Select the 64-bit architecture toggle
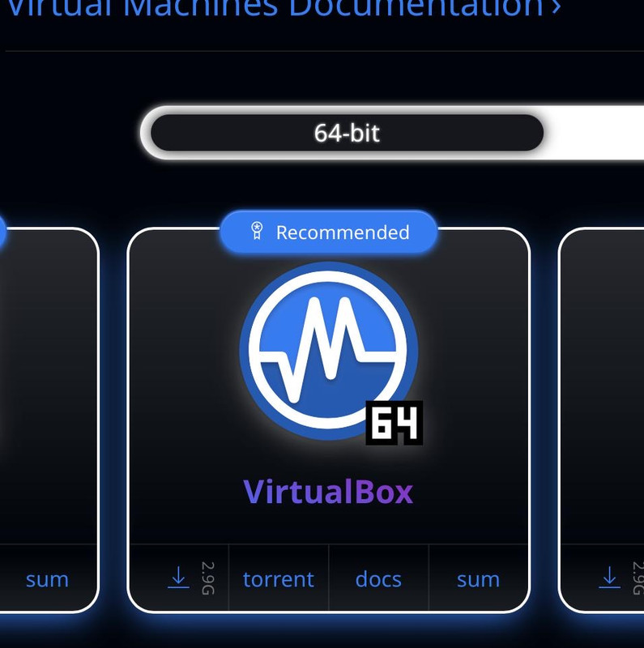The width and height of the screenshot is (644, 648). pyautogui.click(x=348, y=133)
